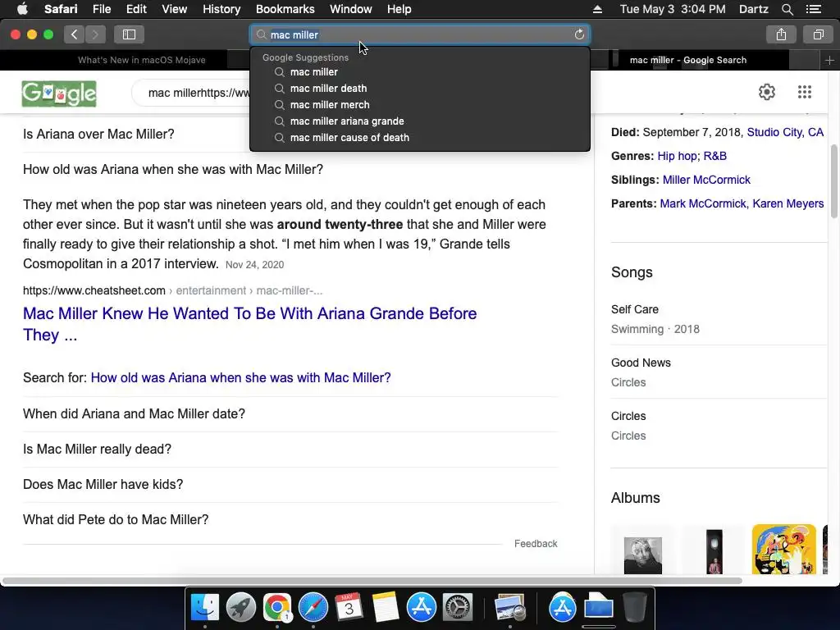Viewport: 840px width, 630px height.
Task: Expand 'What did Pete do to Mac Miller?'
Action: pos(290,520)
